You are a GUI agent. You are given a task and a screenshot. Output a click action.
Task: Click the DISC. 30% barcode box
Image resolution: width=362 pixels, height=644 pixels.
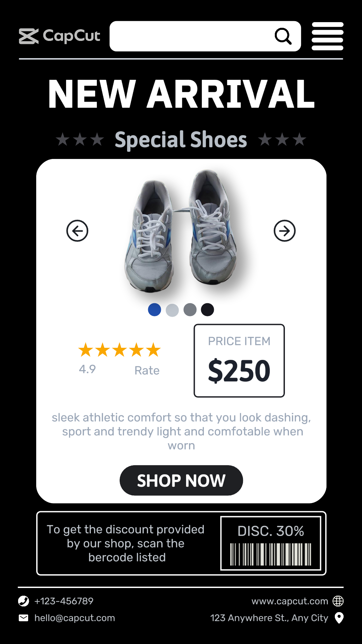[x=271, y=543]
